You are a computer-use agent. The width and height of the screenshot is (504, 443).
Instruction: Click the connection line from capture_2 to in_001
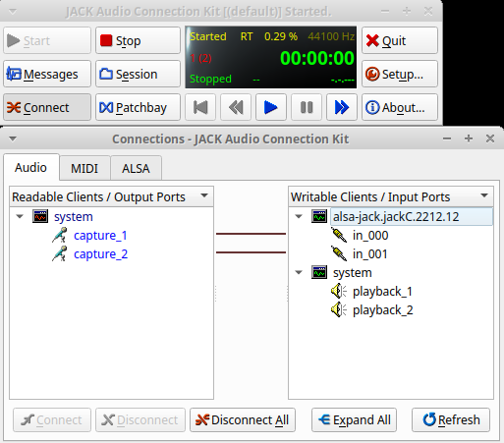coord(251,252)
